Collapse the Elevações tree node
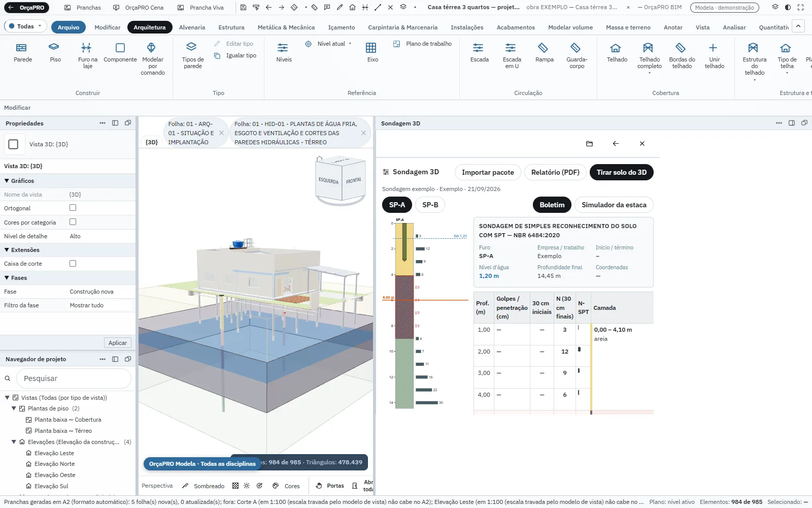Screen dimensions: 812x508 [14, 442]
